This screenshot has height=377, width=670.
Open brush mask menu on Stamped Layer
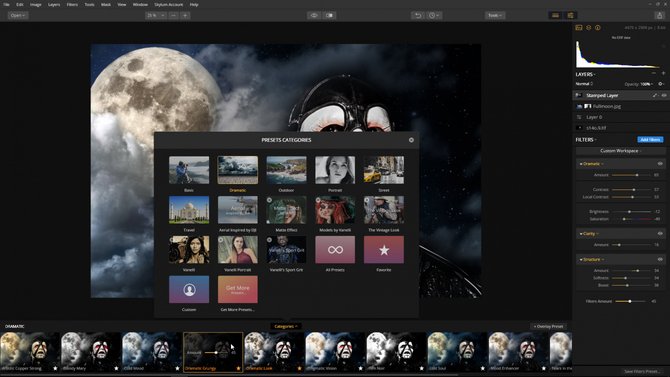pos(655,95)
